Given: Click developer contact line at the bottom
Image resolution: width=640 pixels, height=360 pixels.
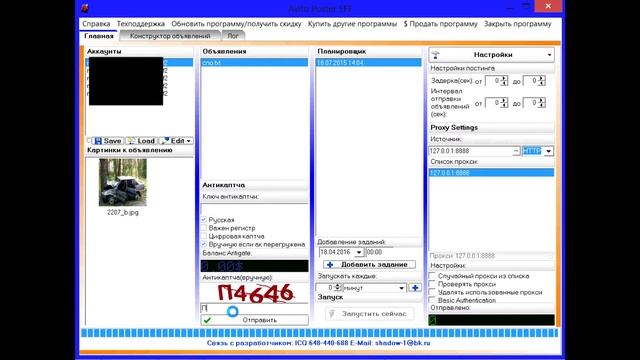Looking at the screenshot, I should tap(318, 343).
